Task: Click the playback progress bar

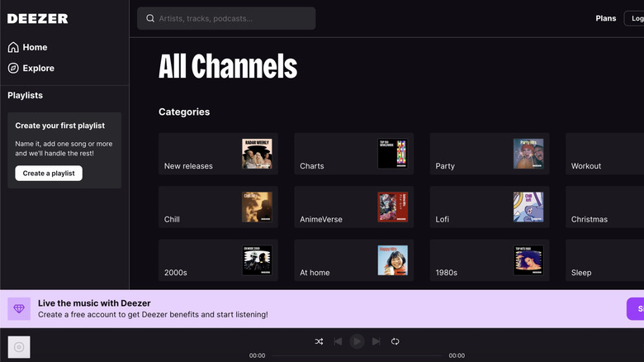Action: (x=357, y=355)
